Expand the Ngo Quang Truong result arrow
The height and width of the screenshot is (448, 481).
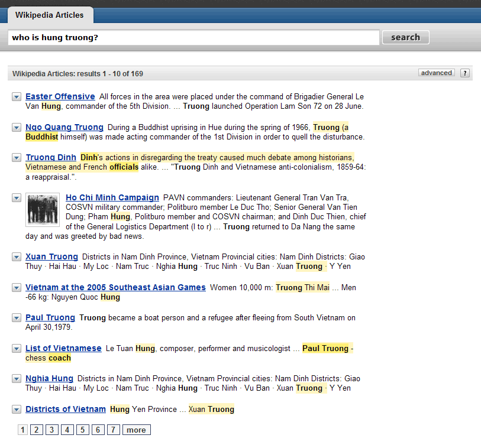click(17, 128)
